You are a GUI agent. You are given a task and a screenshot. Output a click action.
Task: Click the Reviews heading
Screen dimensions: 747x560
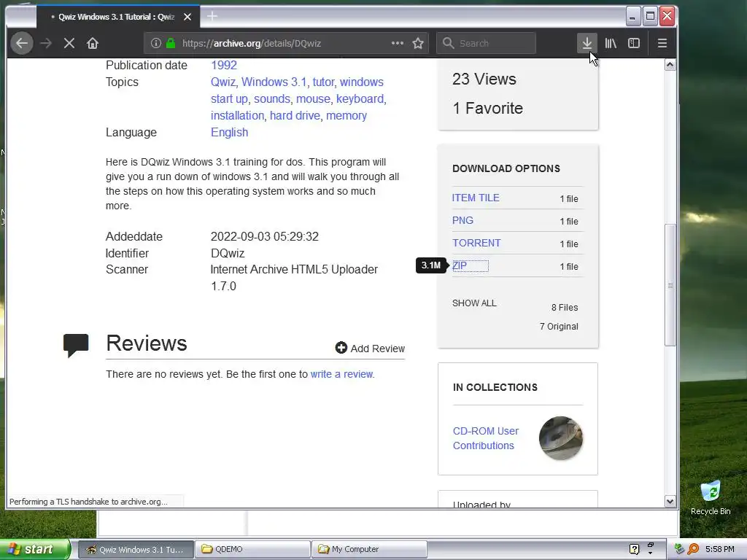[146, 343]
